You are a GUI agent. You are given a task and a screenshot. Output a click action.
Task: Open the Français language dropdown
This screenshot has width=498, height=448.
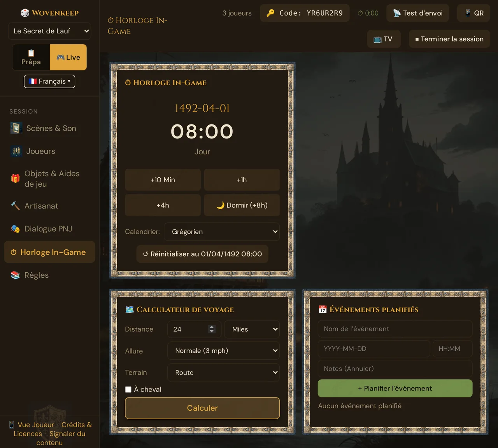49,81
